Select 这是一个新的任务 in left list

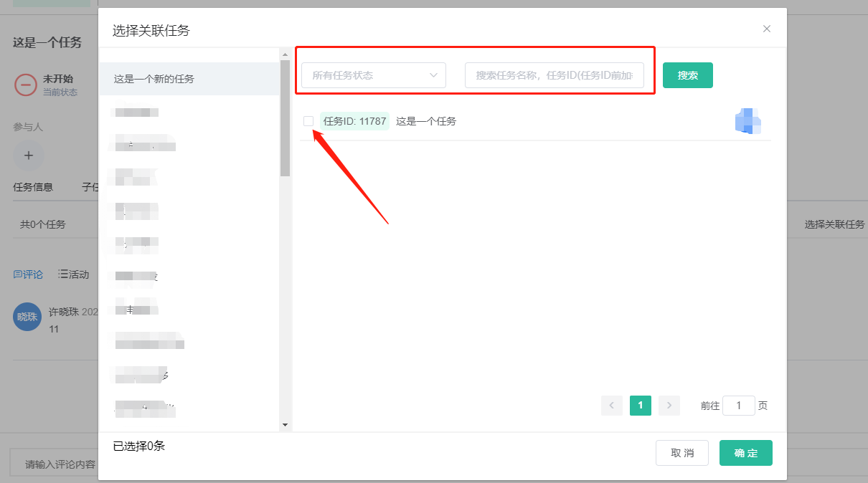[x=189, y=79]
